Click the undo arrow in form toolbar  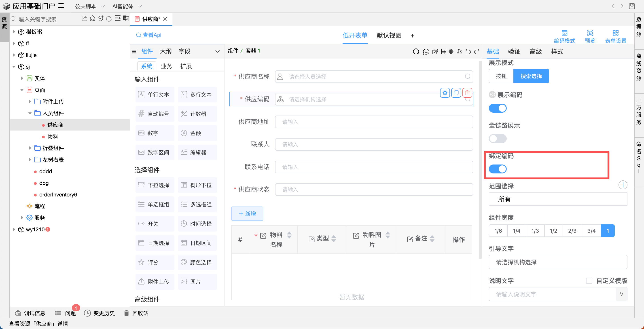468,51
